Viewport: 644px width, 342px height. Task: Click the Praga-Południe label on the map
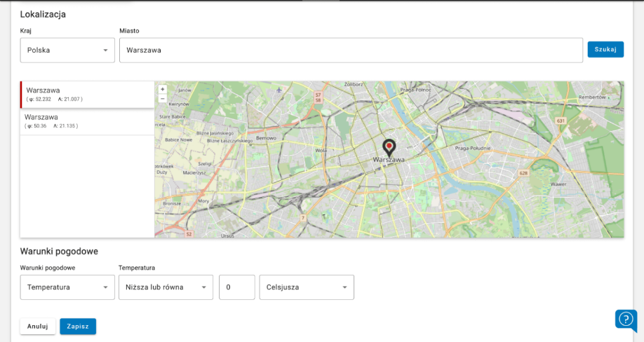click(x=473, y=148)
